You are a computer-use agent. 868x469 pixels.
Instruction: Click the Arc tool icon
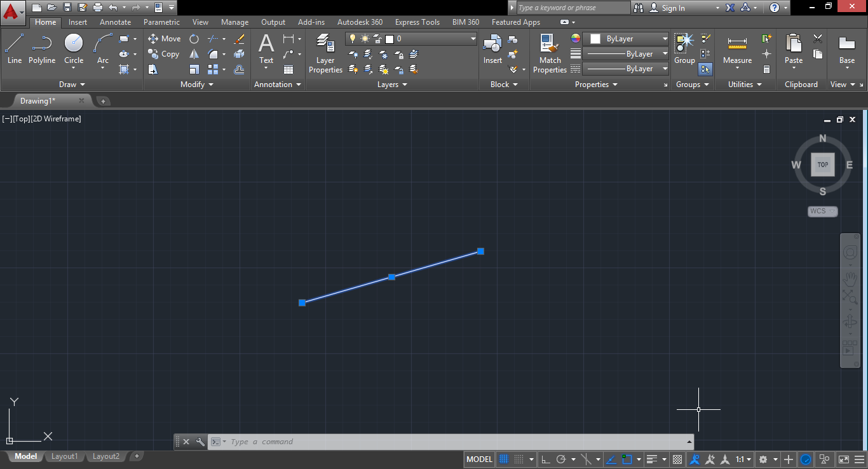pyautogui.click(x=102, y=44)
